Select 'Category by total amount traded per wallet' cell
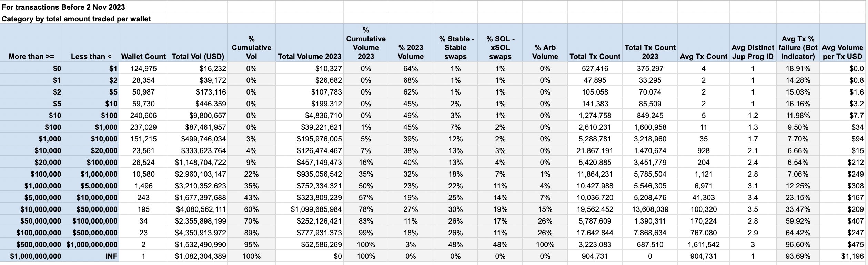This screenshot has width=868, height=265. tap(76, 19)
